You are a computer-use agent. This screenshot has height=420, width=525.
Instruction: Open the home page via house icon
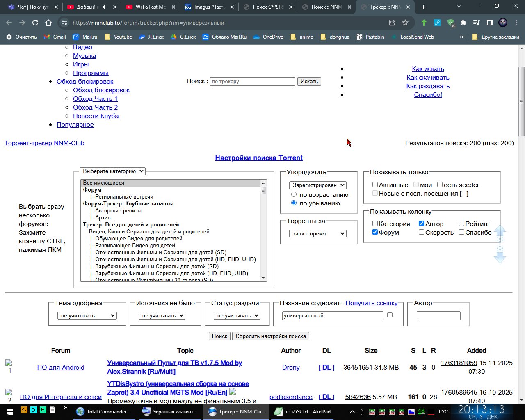(x=48, y=23)
